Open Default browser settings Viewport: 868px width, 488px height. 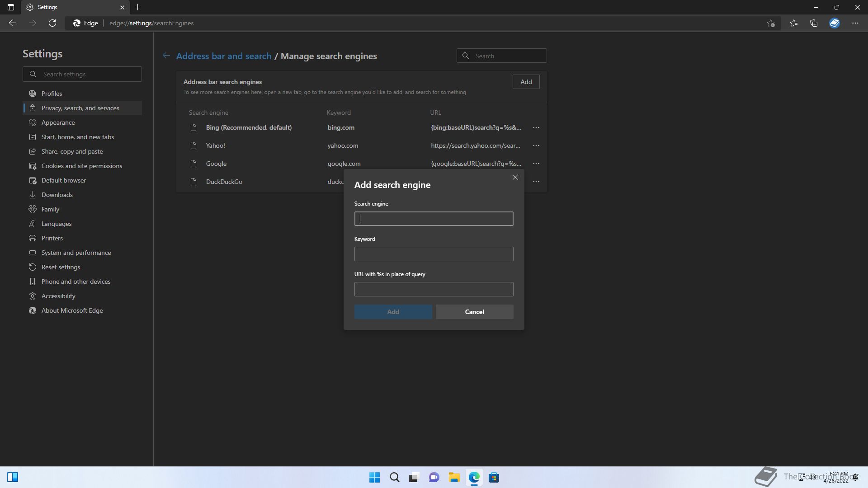[82, 180]
